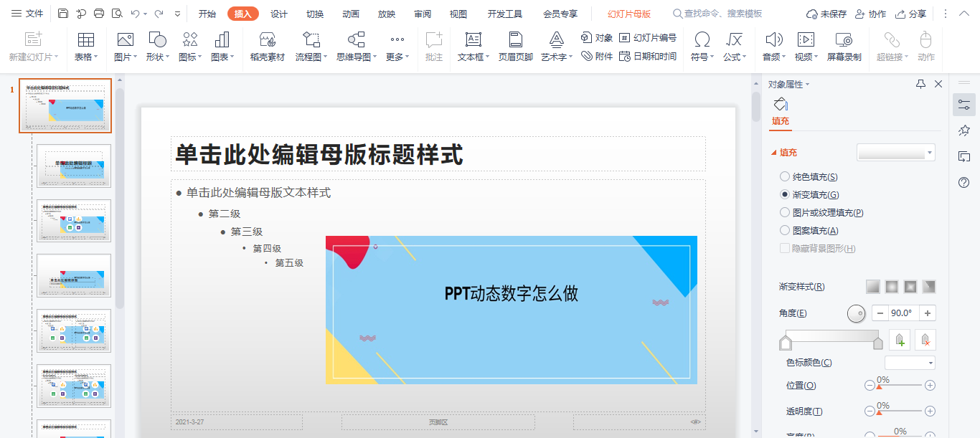Open the 切换 transitions tab
The width and height of the screenshot is (980, 438).
coord(315,14)
